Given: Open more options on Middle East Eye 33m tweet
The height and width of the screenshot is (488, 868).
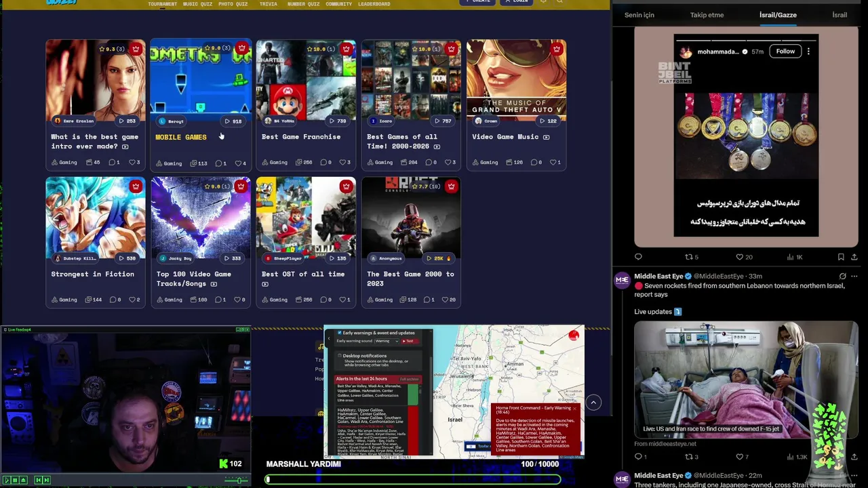Looking at the screenshot, I should pyautogui.click(x=854, y=277).
